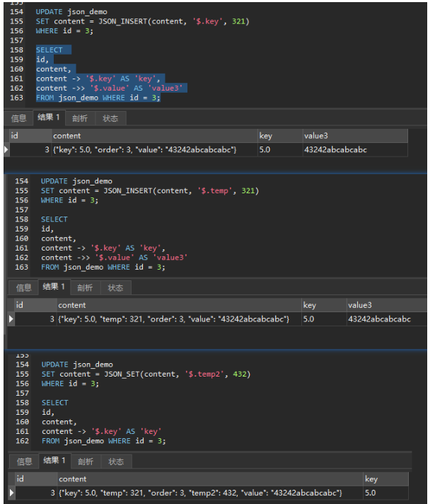Image resolution: width=435 pixels, height=504 pixels.
Task: Click id cell 3 in the JSON_SET result
Action: pyautogui.click(x=36, y=493)
